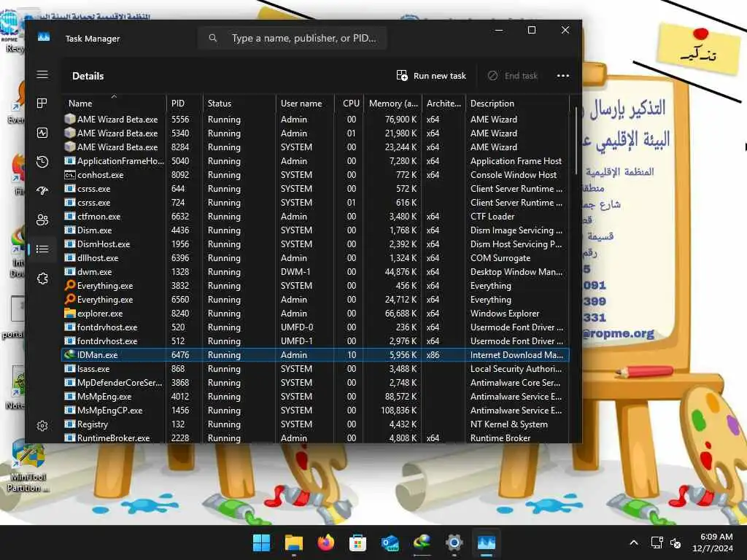Click the muted volume tray icon

[676, 542]
